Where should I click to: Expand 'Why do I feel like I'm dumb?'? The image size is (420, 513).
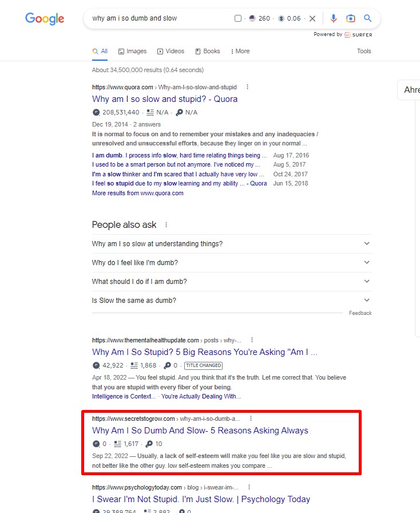click(x=232, y=263)
